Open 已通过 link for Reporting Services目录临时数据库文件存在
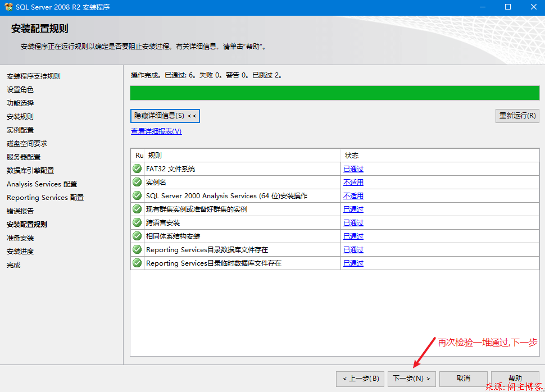This screenshot has width=545, height=392. (353, 264)
